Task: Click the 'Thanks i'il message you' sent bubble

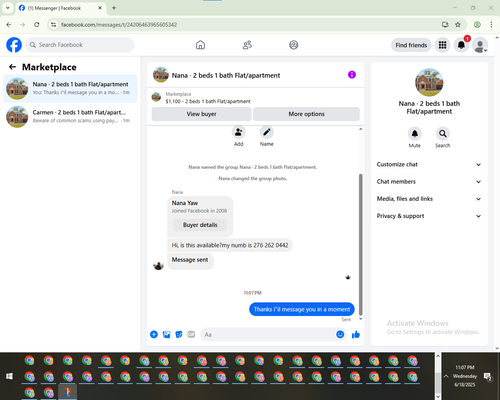Action: click(x=302, y=309)
